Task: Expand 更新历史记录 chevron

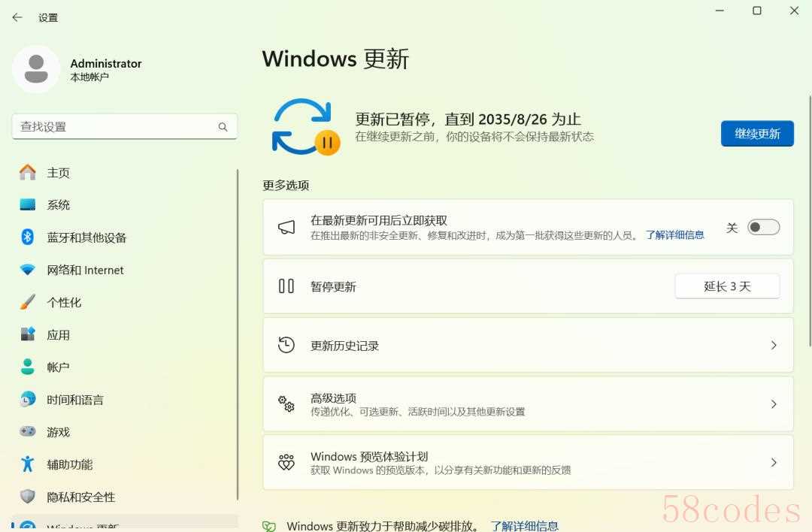Action: point(774,345)
